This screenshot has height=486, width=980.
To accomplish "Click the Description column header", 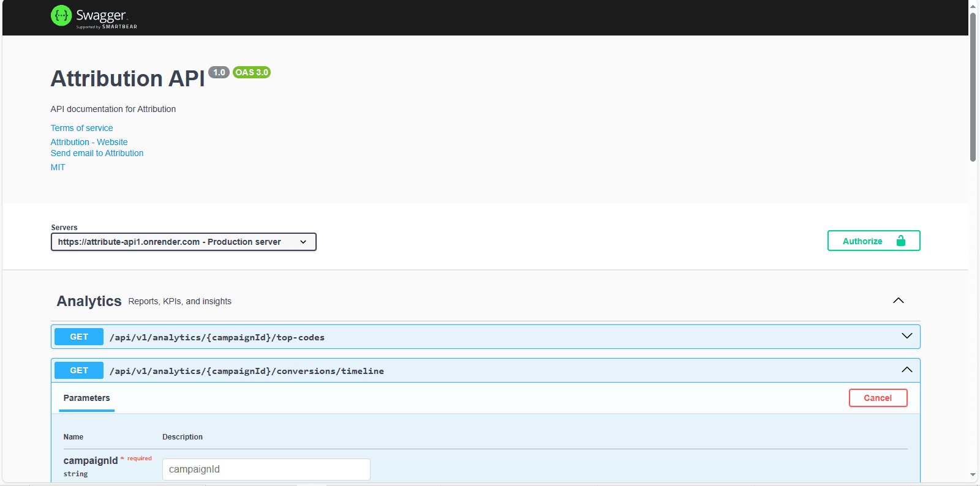I will (x=183, y=437).
